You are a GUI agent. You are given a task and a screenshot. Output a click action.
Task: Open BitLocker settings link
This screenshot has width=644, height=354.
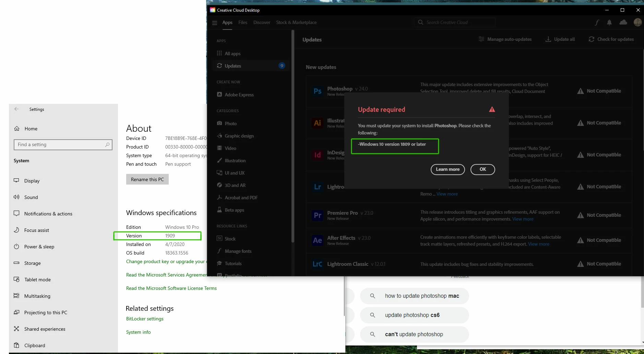145,319
